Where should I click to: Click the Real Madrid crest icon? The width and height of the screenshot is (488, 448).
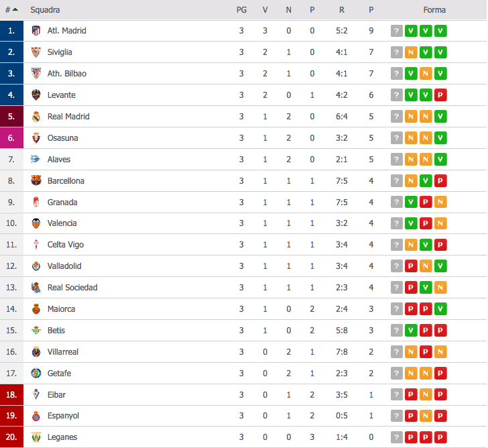(x=36, y=117)
